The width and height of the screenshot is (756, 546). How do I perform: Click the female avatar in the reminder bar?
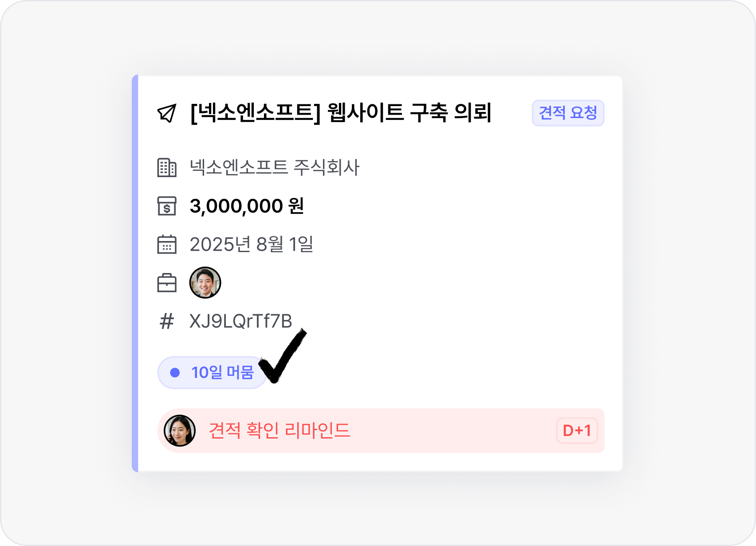click(x=180, y=431)
